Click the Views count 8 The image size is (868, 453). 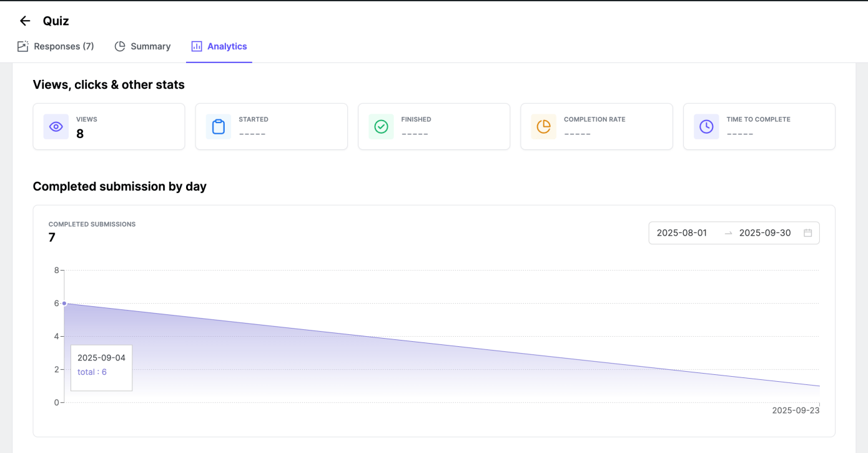coord(80,133)
